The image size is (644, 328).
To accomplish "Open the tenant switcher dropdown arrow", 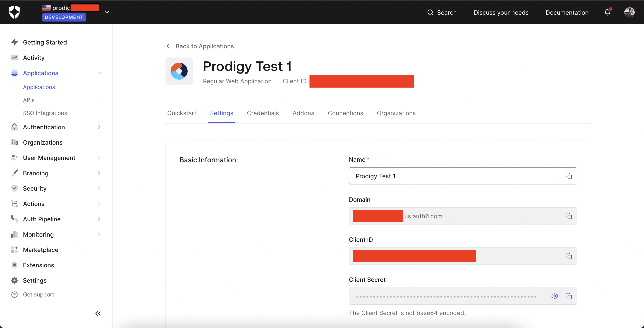I will pos(107,12).
